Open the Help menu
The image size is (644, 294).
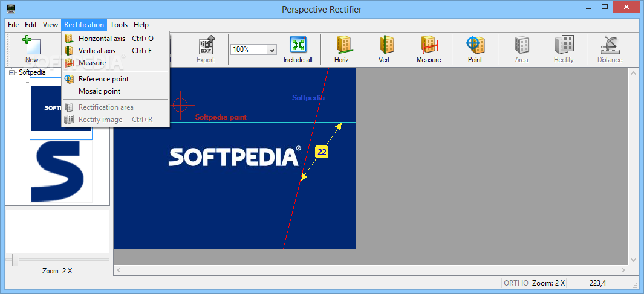pos(141,25)
